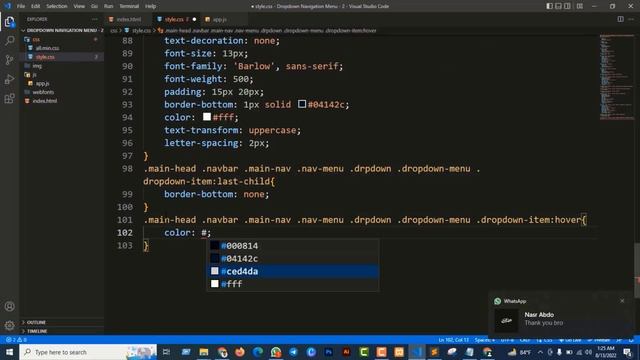Open Windows notification center icon
Screen dimensions: 640x360
[x=627, y=352]
